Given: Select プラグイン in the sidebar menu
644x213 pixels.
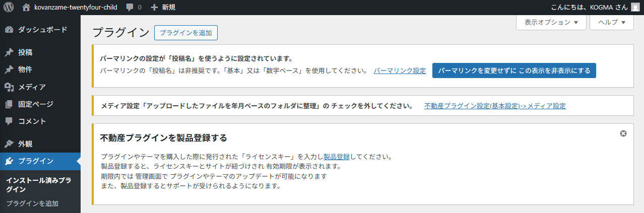Looking at the screenshot, I should click(35, 161).
